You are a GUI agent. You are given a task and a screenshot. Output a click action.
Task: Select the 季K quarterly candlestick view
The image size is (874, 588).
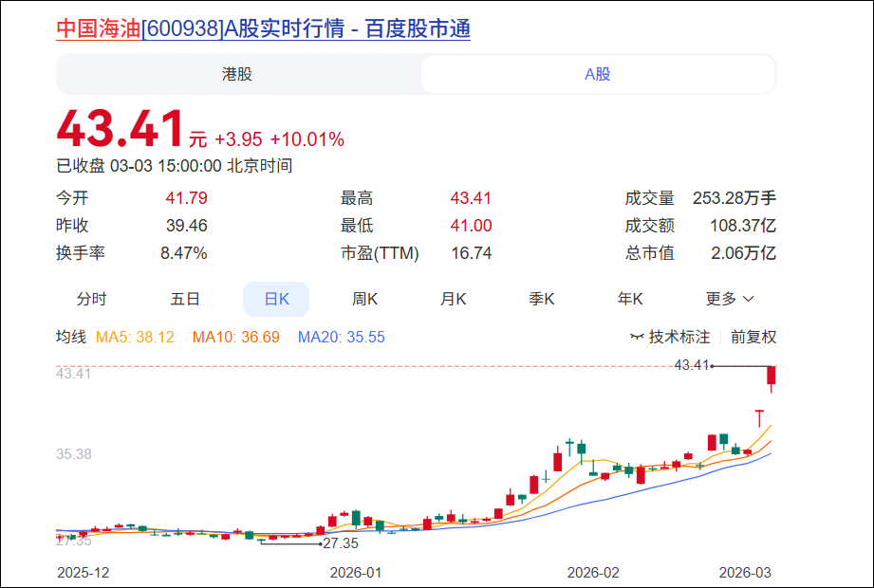pyautogui.click(x=541, y=299)
